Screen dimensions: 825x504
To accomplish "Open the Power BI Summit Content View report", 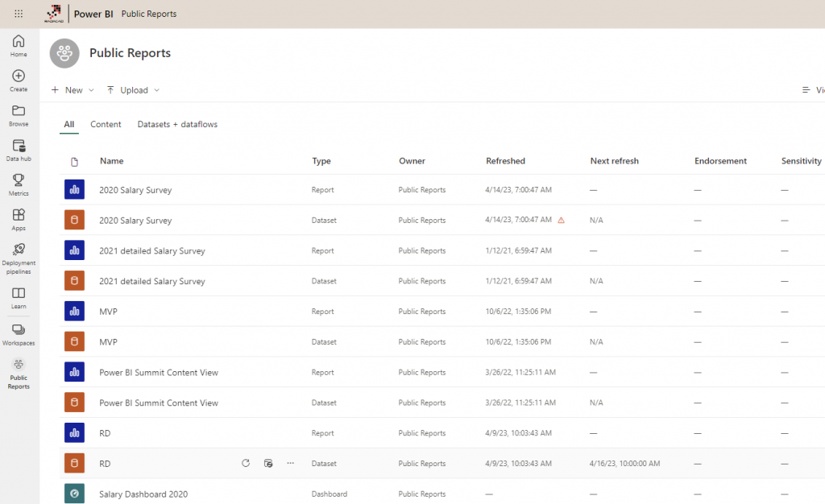I will 159,373.
